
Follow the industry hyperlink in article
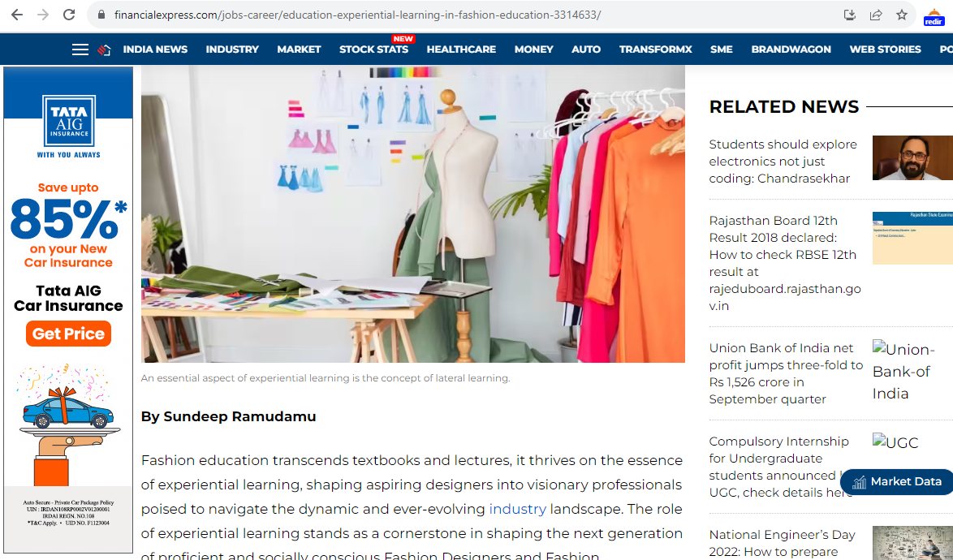point(517,509)
